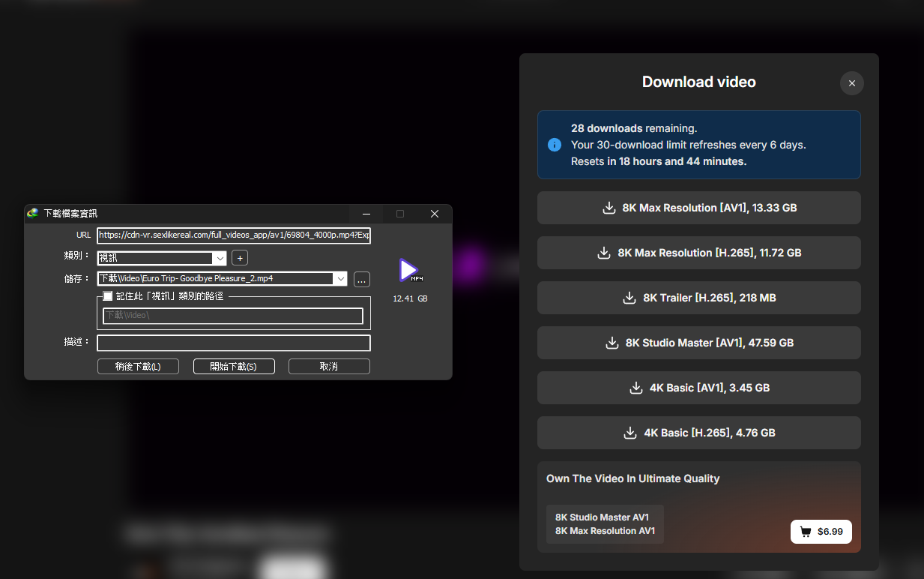Viewport: 924px width, 579px height.
Task: Click the '8K Studio Master AV1' text in purchase box
Action: (603, 517)
